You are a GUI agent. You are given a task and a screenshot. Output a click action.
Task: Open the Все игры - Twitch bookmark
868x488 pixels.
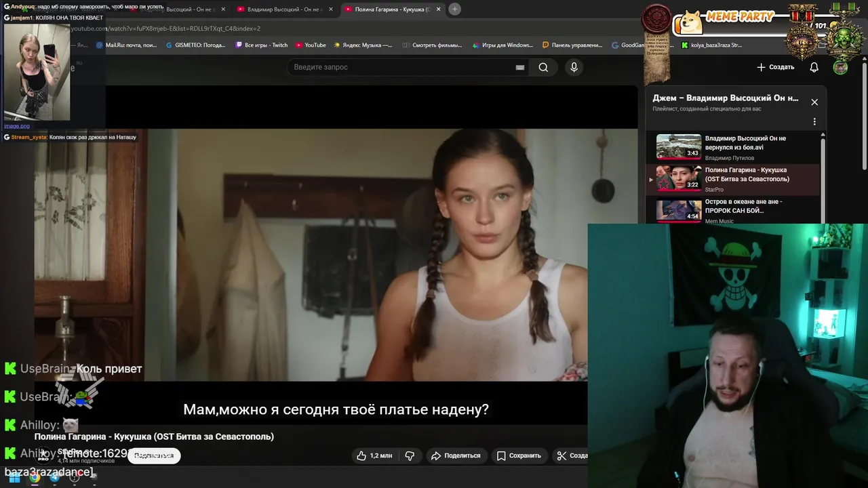(262, 45)
